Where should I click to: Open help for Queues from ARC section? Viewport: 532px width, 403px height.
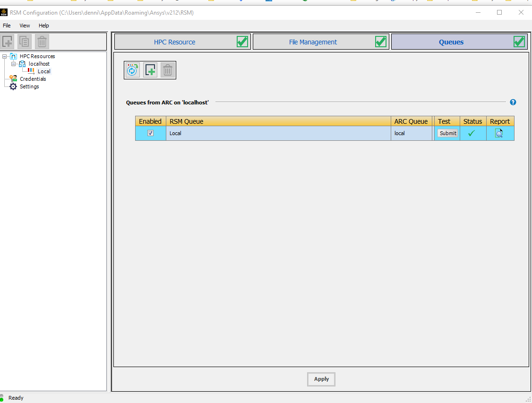click(513, 102)
